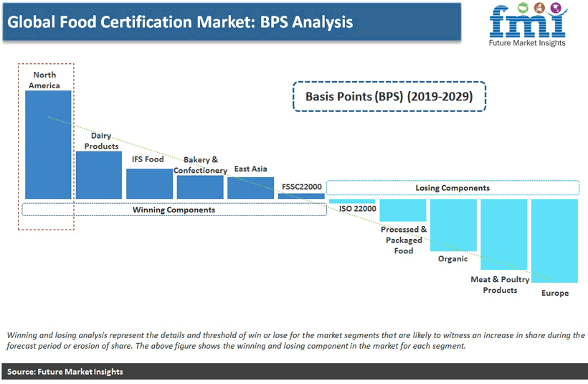This screenshot has height=384, width=588.
Task: Click the 'Europe' label
Action: point(555,293)
